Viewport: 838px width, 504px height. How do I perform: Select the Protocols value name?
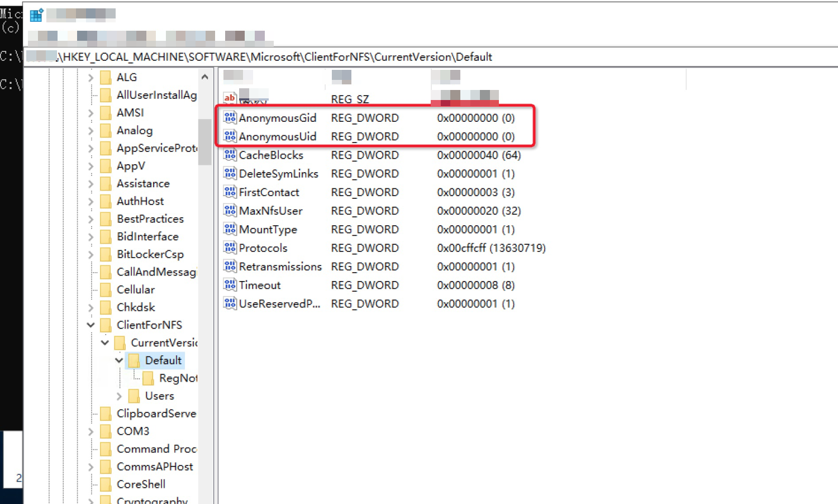tap(263, 248)
